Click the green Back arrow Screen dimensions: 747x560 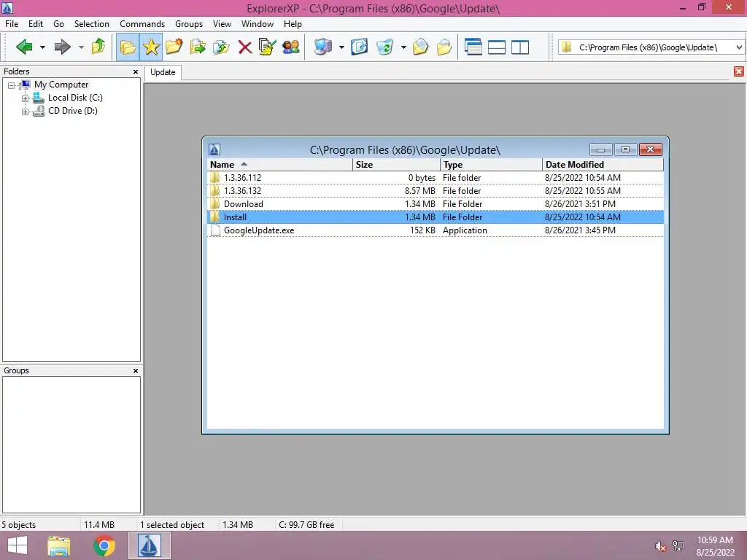click(x=24, y=47)
